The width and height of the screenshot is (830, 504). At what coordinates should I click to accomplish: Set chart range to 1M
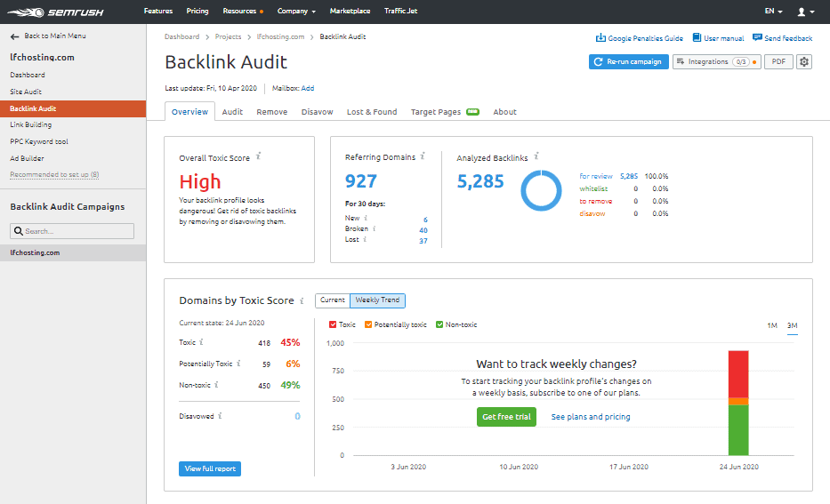tap(772, 325)
